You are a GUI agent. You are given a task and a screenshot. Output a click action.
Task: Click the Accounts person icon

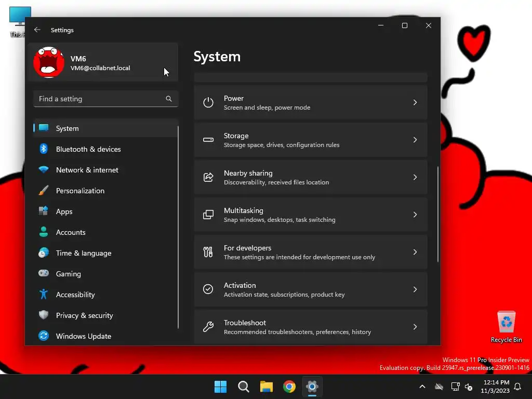click(x=44, y=232)
